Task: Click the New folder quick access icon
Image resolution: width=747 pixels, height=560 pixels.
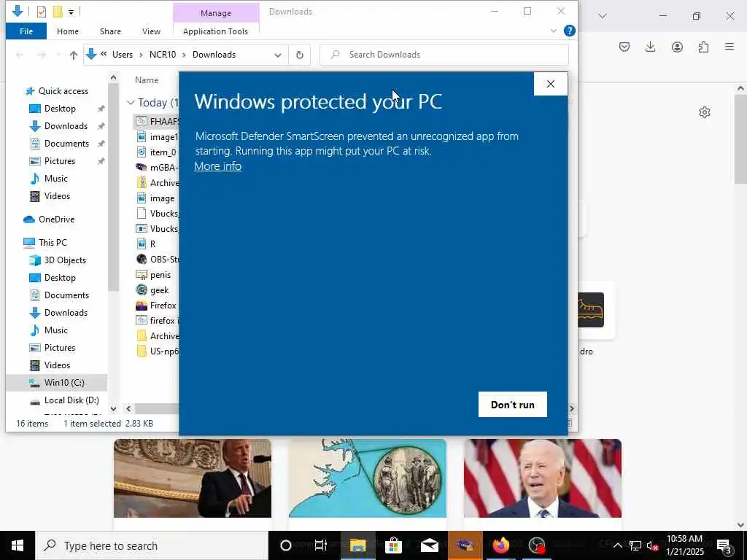Action: 58,12
